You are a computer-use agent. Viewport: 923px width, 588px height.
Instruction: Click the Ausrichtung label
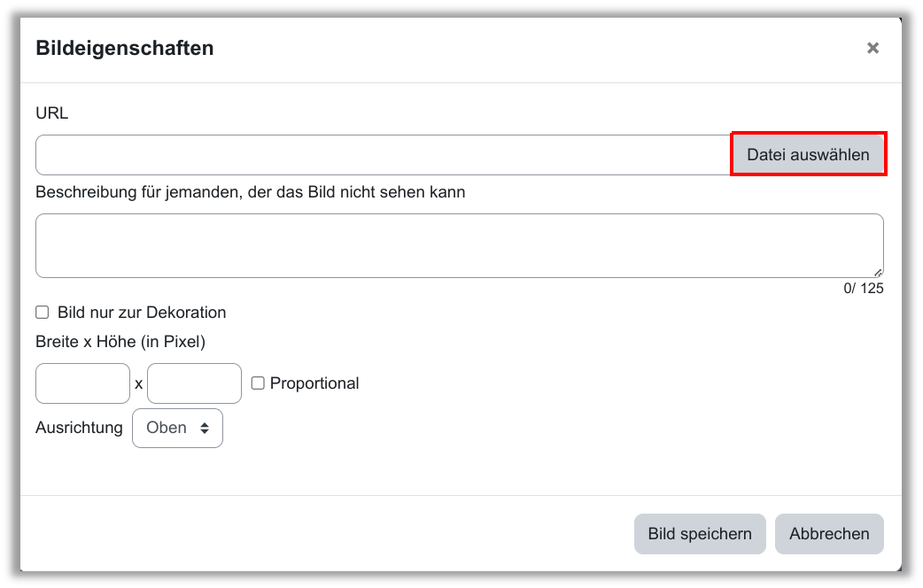pyautogui.click(x=79, y=428)
